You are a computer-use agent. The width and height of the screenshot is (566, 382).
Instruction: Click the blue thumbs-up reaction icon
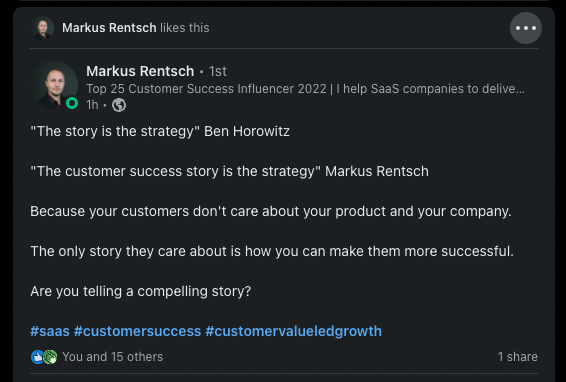[x=37, y=357]
